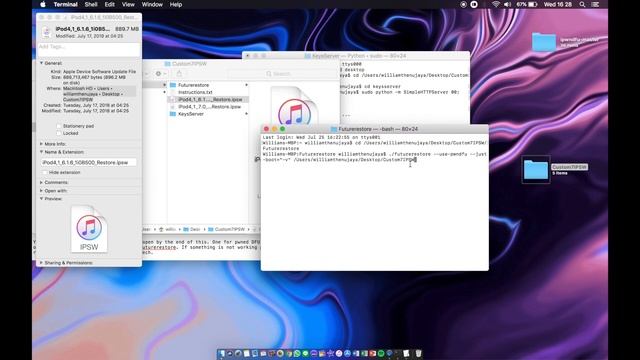Click the IPSW preview image in Info window

[x=89, y=229]
